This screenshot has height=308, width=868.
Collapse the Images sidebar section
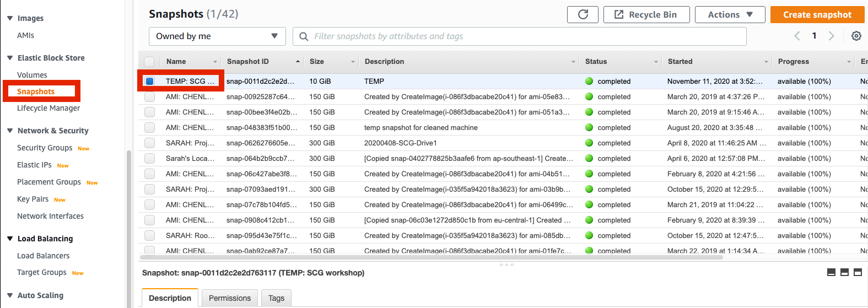pos(10,18)
